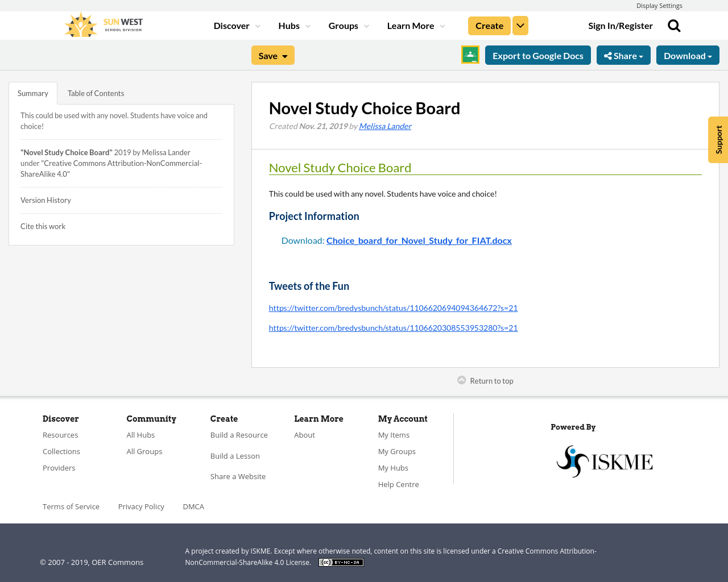This screenshot has height=582, width=728.
Task: Click Display Settings at the top
Action: click(x=659, y=6)
